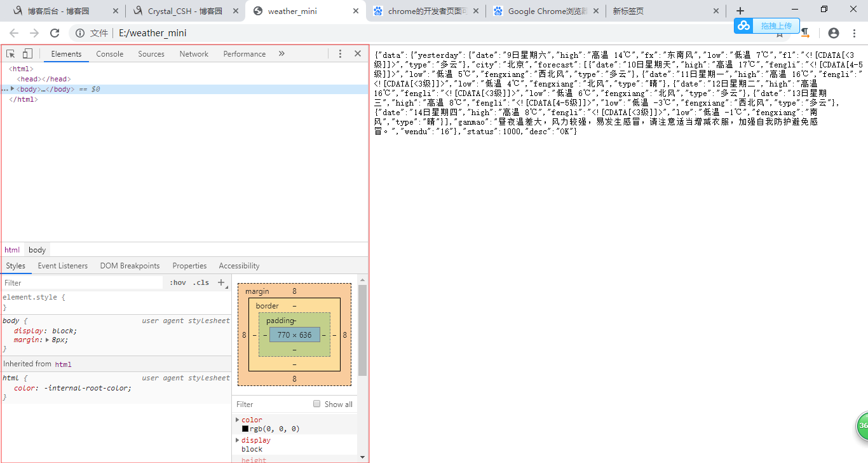This screenshot has width=868, height=463.
Task: Select the html breadcrumb
Action: tap(12, 250)
